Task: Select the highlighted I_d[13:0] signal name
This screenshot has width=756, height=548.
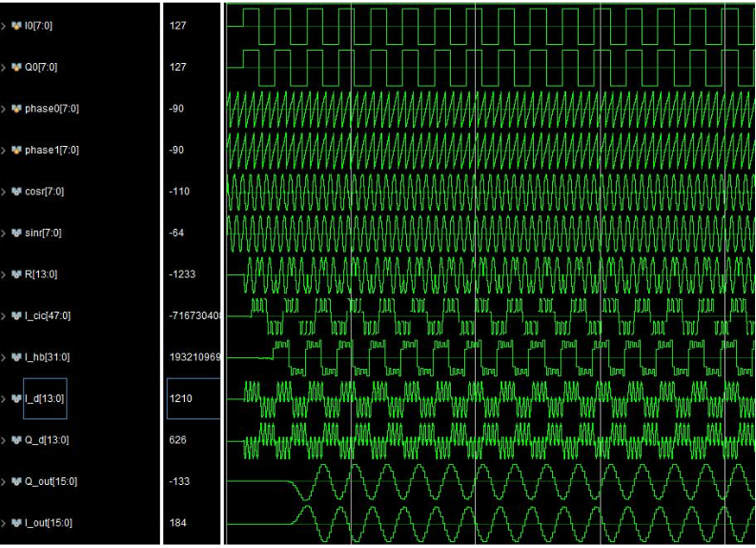Action: (44, 399)
